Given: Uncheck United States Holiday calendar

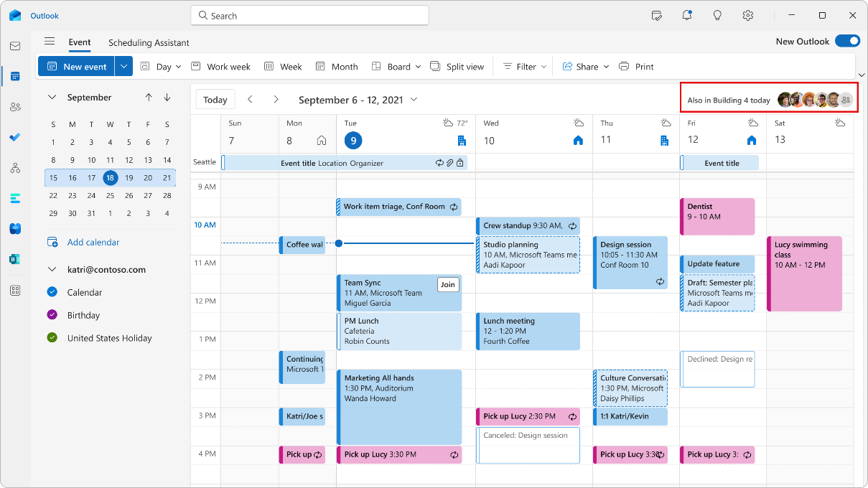Looking at the screenshot, I should (52, 338).
